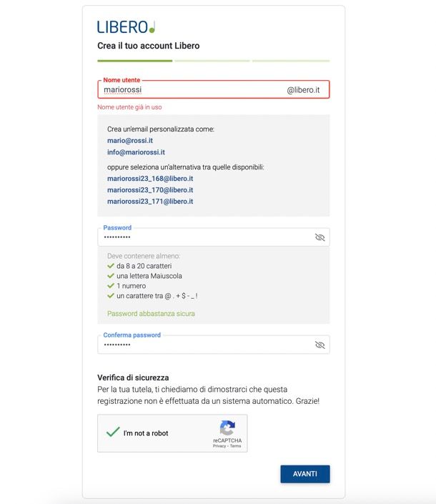This screenshot has height=504, width=436.
Task: Select suggestion mario@rossi.it
Action: [x=130, y=140]
